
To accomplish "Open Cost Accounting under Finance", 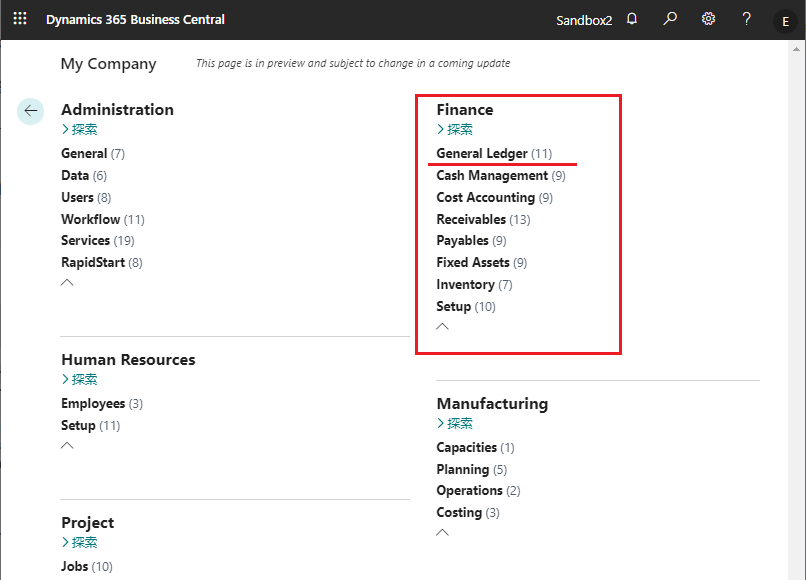I will tap(494, 198).
